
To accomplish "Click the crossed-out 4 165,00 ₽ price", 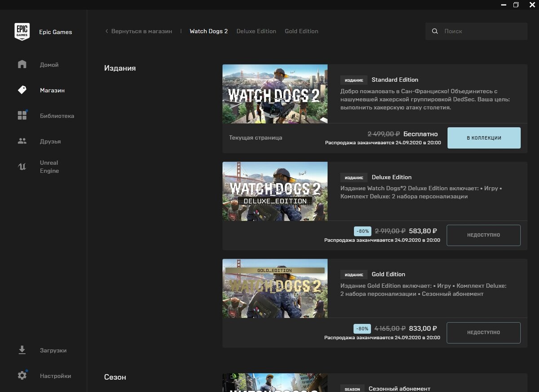I will point(390,328).
